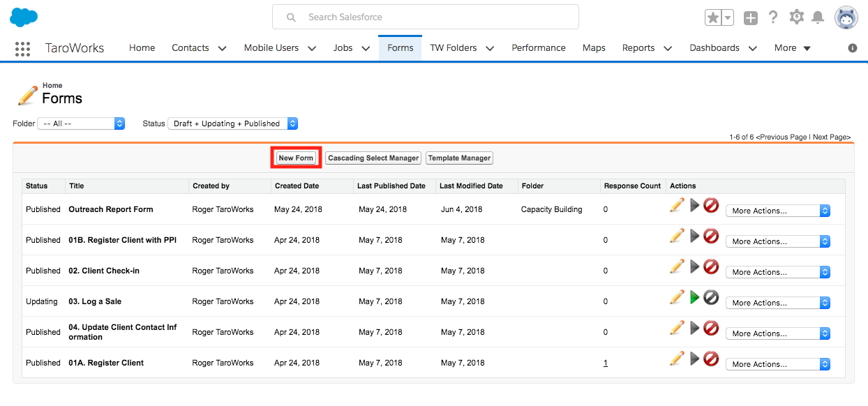Screen dimensions: 868x406
Task: Go to the Home tab
Action: pyautogui.click(x=142, y=48)
